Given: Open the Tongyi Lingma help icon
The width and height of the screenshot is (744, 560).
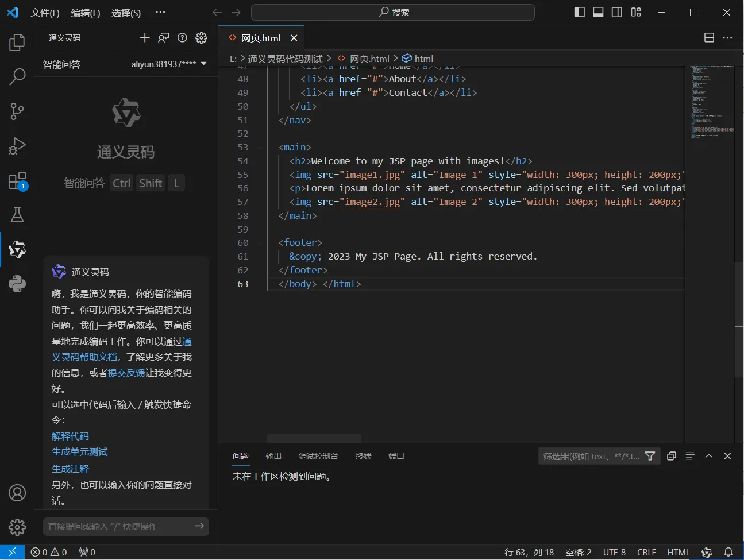Looking at the screenshot, I should click(182, 38).
